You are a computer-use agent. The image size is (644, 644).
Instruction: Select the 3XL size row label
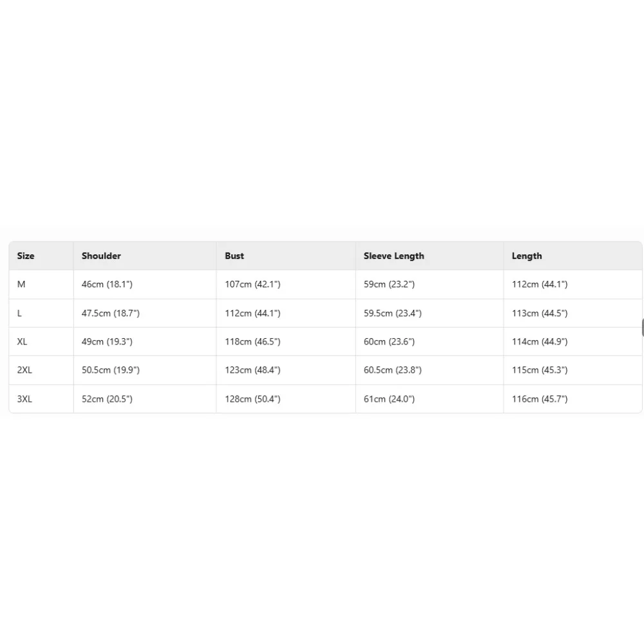[x=24, y=399]
